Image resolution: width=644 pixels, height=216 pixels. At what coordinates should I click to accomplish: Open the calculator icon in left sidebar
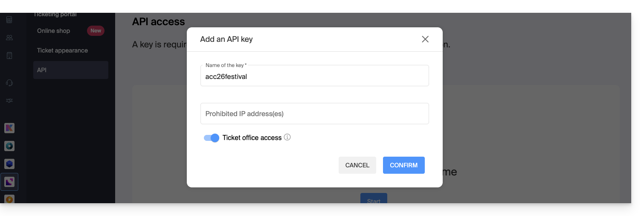(x=9, y=20)
